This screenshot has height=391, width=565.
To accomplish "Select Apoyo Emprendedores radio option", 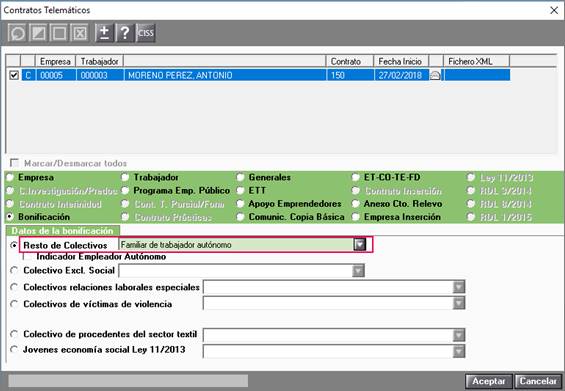I will pyautogui.click(x=240, y=204).
